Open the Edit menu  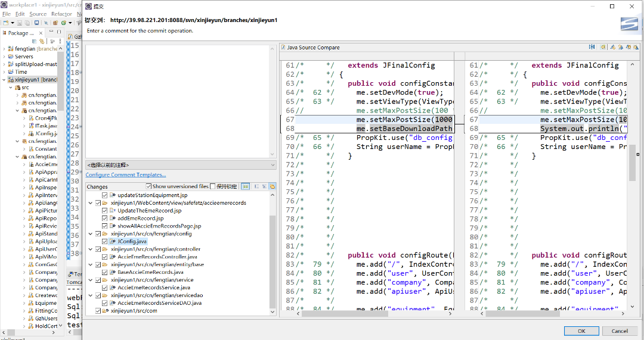(20, 14)
